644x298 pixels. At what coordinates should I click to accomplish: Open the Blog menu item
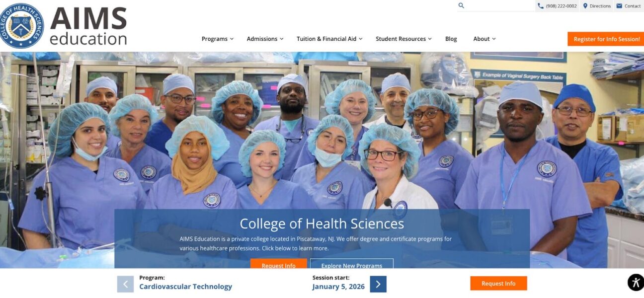[x=451, y=39]
